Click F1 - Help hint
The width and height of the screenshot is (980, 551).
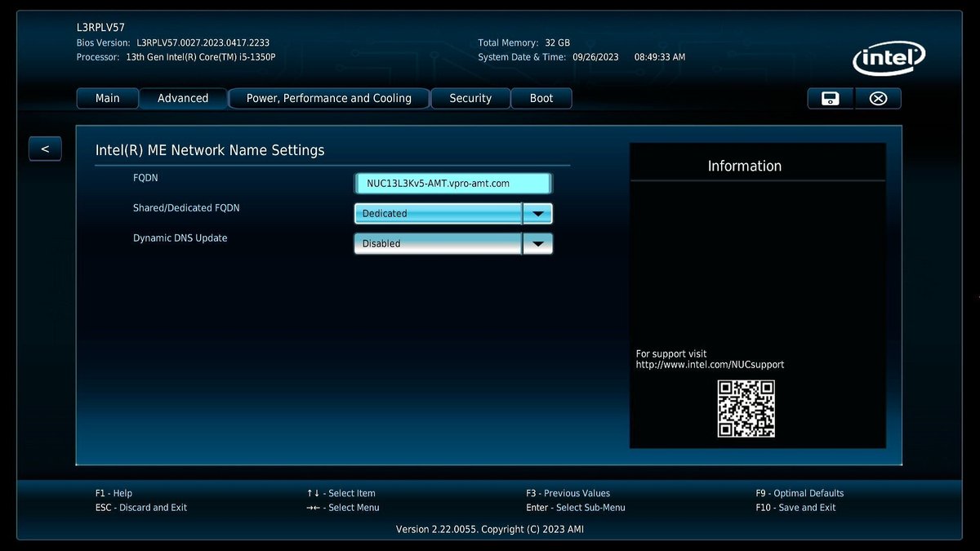pyautogui.click(x=114, y=493)
